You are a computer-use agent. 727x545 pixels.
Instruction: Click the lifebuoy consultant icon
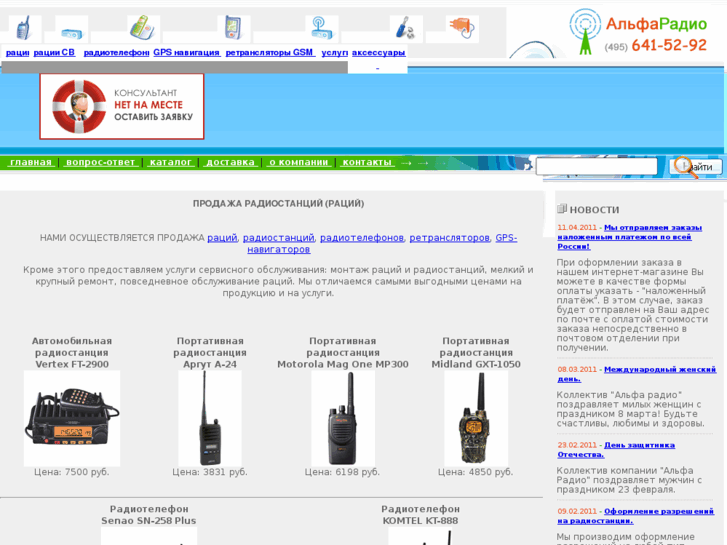(78, 107)
